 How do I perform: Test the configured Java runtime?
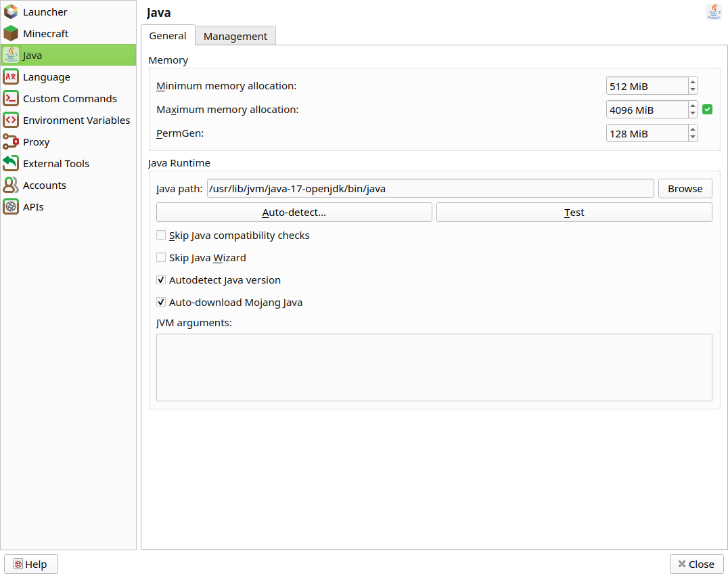click(x=574, y=212)
